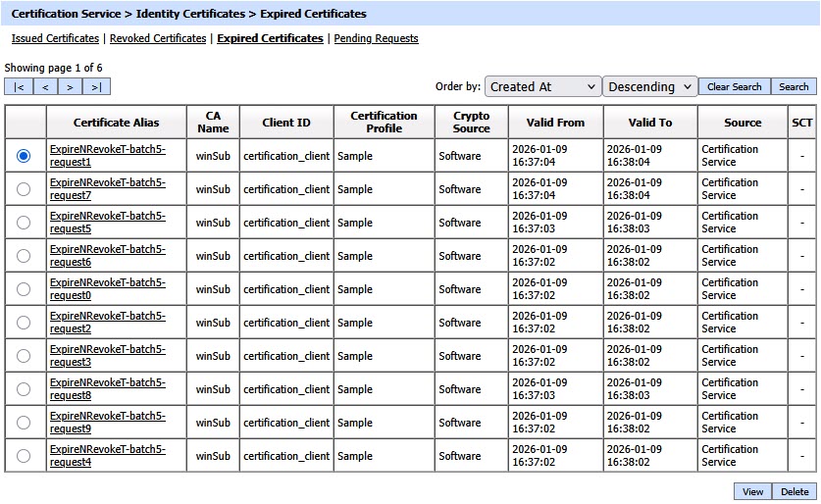Click the Clear Search button
The width and height of the screenshot is (821, 504).
click(734, 86)
